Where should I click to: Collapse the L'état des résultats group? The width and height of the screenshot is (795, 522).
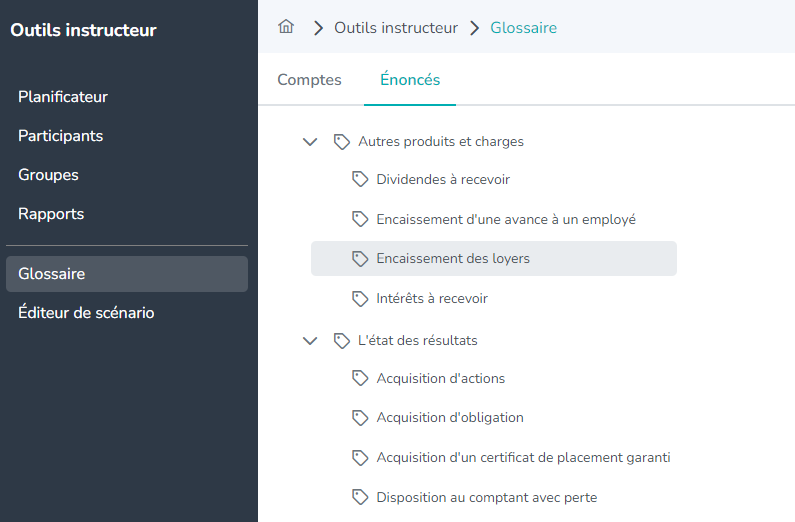pyautogui.click(x=310, y=341)
